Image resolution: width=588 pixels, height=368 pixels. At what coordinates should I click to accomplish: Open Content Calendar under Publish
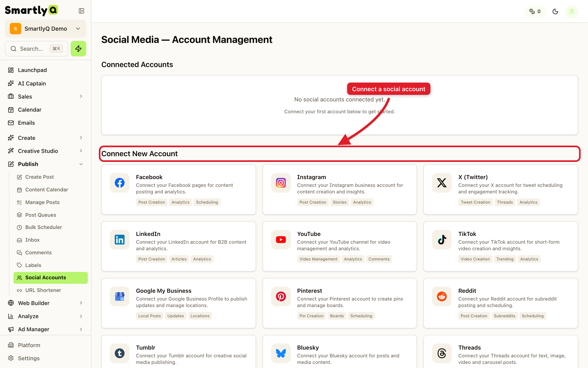46,190
